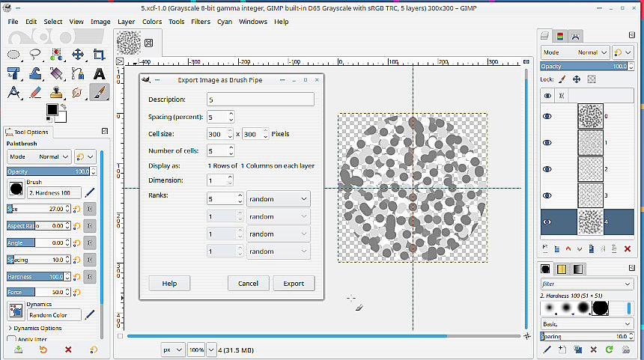Open the Colors menu
The width and height of the screenshot is (644, 360).
point(152,22)
